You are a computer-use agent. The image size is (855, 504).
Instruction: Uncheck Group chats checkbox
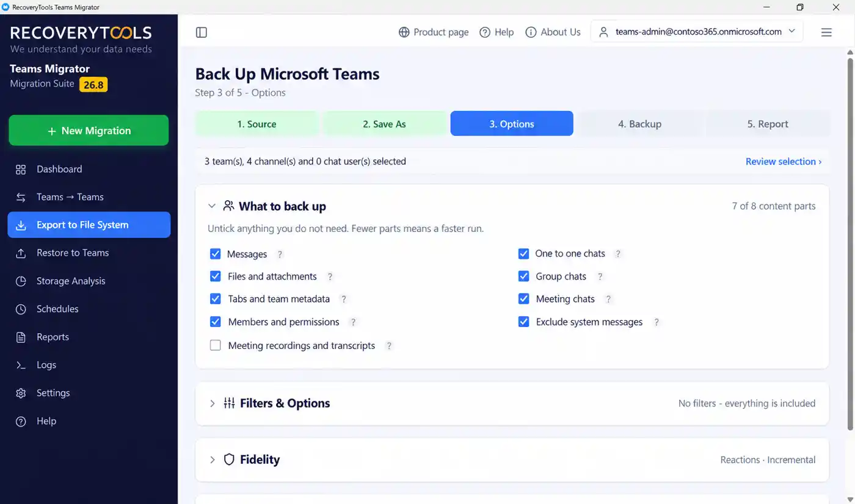(x=523, y=276)
